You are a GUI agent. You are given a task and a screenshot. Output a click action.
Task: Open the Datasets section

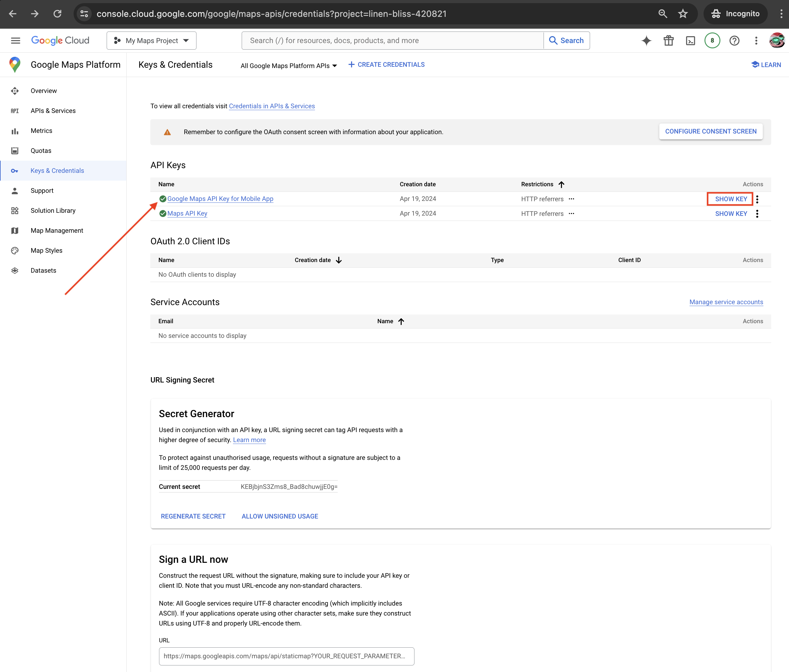pyautogui.click(x=43, y=270)
